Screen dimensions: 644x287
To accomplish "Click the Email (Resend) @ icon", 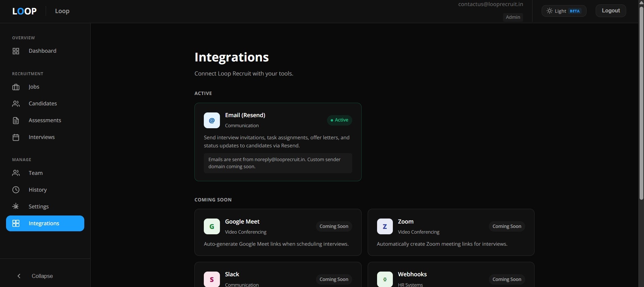I will pyautogui.click(x=212, y=120).
